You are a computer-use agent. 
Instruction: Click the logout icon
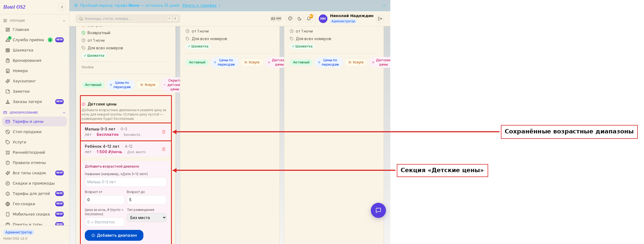click(380, 19)
